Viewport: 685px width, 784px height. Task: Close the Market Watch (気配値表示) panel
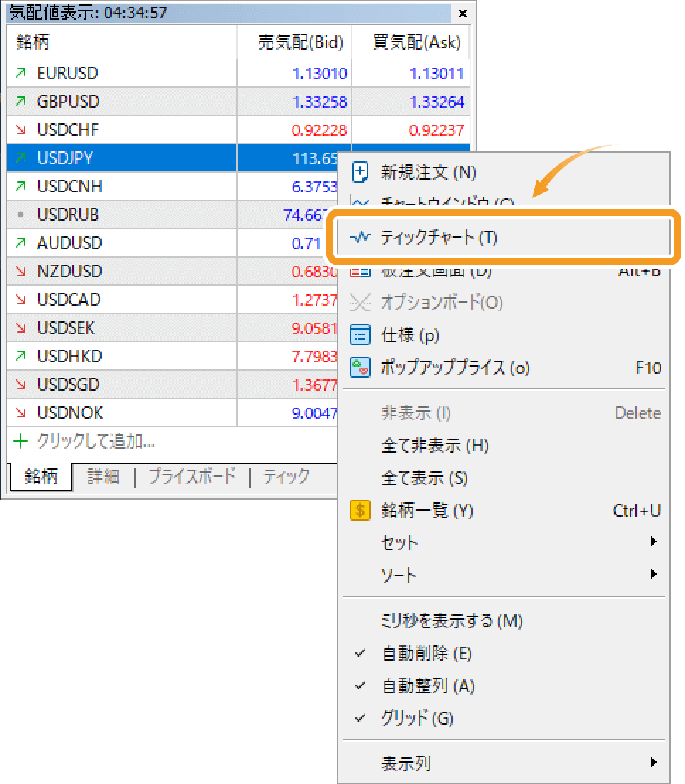tap(463, 13)
